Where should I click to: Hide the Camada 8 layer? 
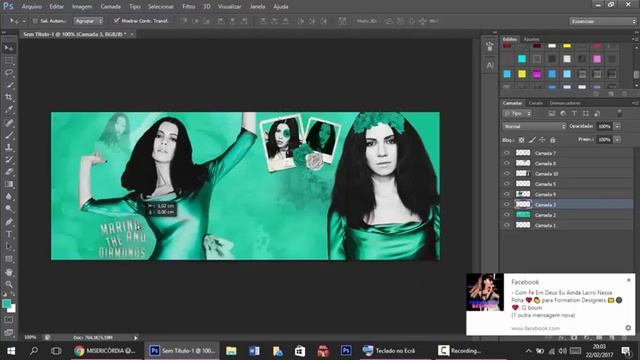pyautogui.click(x=507, y=163)
